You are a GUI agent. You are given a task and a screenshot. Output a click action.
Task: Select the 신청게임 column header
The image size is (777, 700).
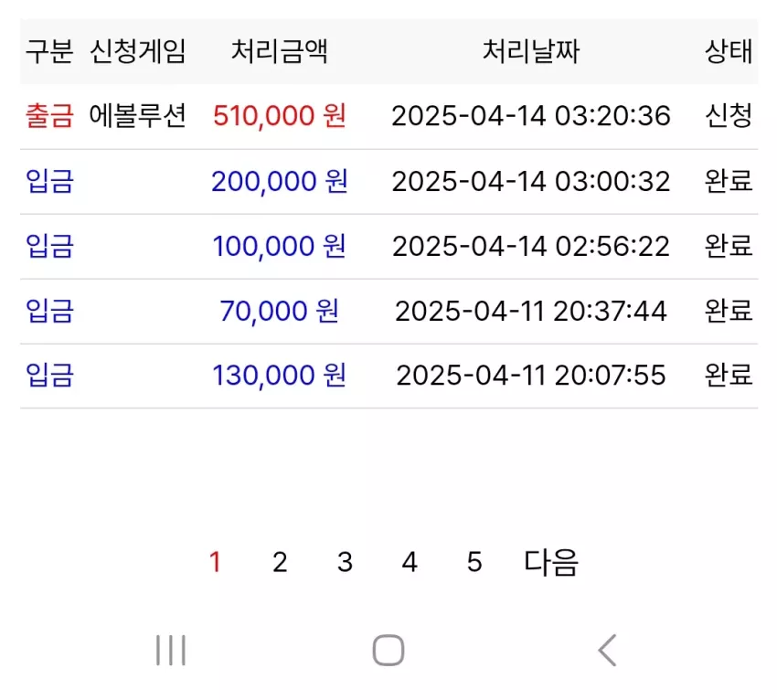coord(138,51)
